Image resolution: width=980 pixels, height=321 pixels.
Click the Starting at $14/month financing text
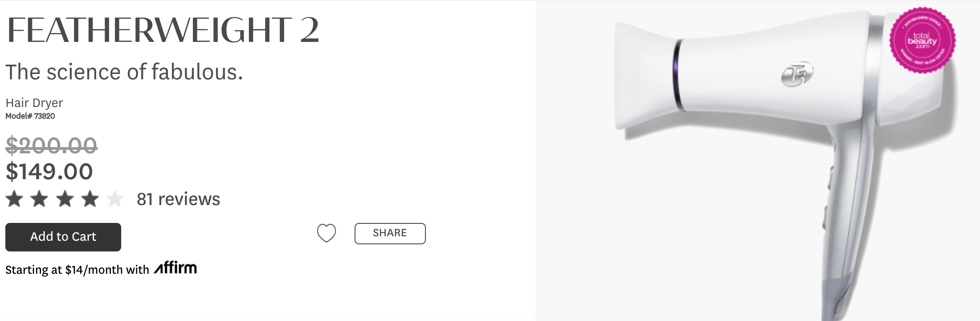77,270
